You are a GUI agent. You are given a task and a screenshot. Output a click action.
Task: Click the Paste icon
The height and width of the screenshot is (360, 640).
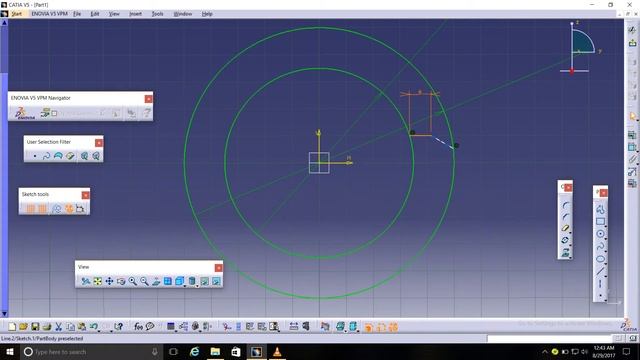pos(82,327)
